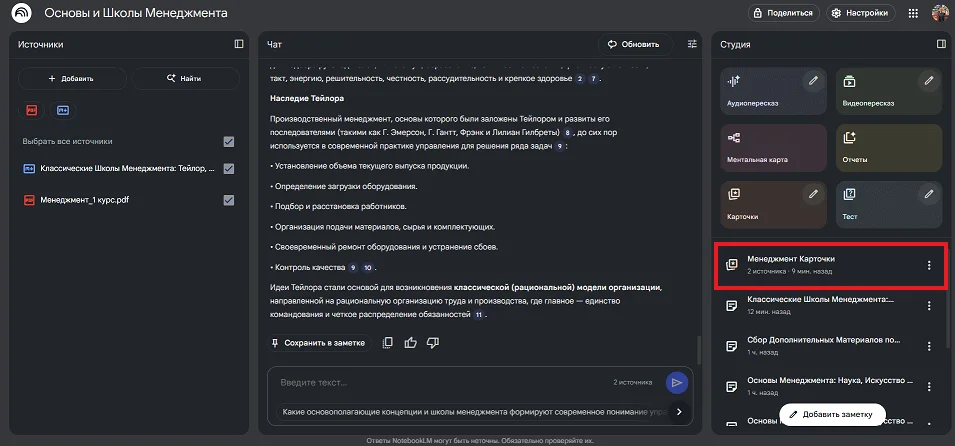This screenshot has width=955, height=446.
Task: Open options menu for Классические Школы note
Action: [x=928, y=305]
